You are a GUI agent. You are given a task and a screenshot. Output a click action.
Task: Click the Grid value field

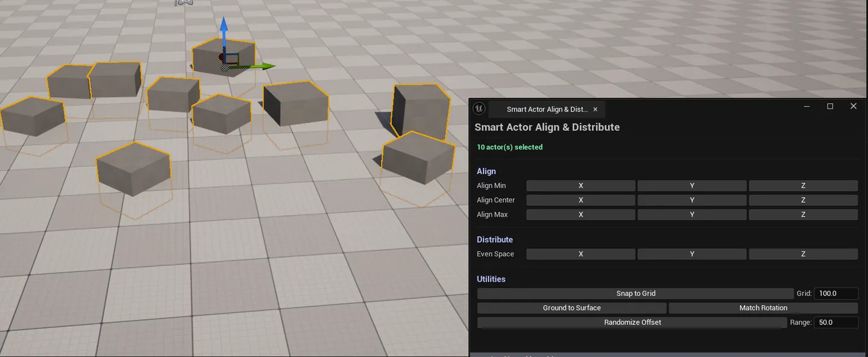coord(836,294)
